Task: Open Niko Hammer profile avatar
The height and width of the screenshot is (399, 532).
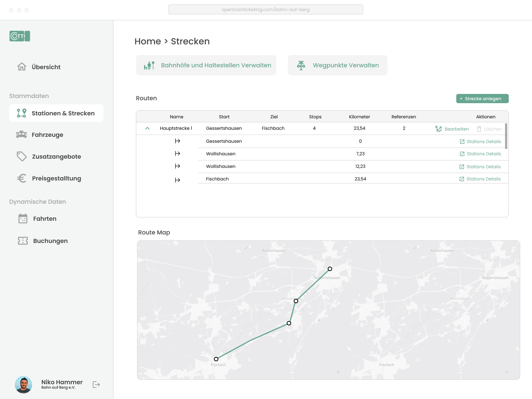Action: [x=23, y=385]
